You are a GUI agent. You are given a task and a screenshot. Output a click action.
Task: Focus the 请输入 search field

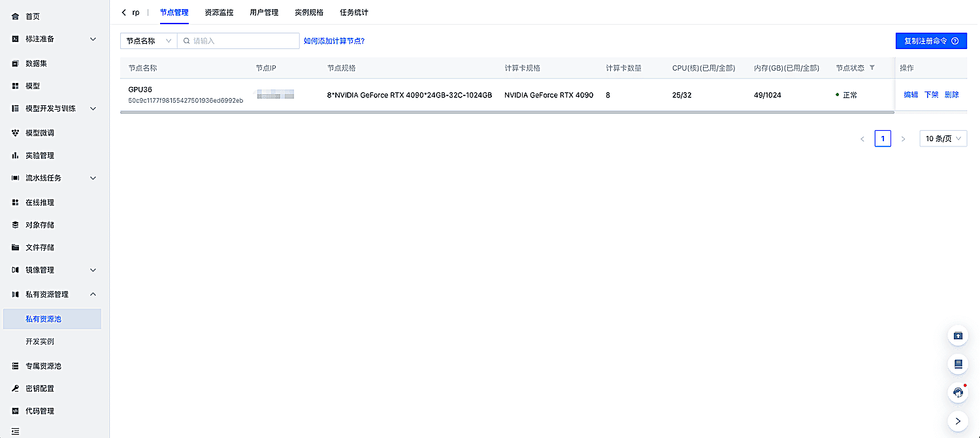click(x=238, y=41)
